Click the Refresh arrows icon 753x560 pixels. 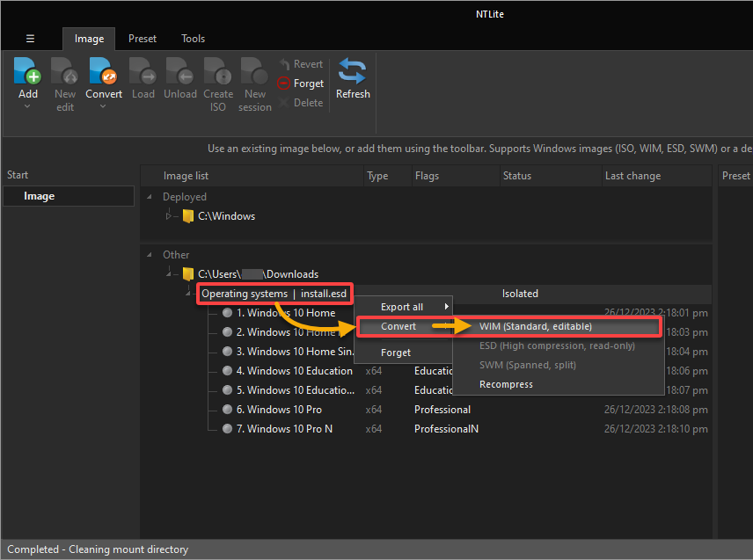pyautogui.click(x=353, y=71)
